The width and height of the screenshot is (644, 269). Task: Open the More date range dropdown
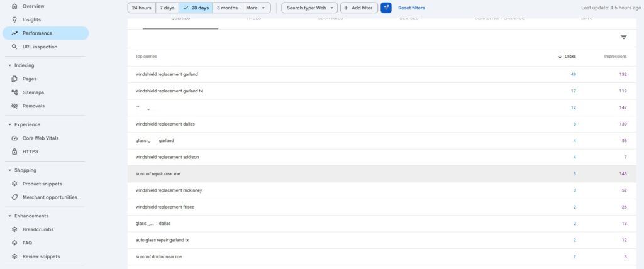[256, 8]
